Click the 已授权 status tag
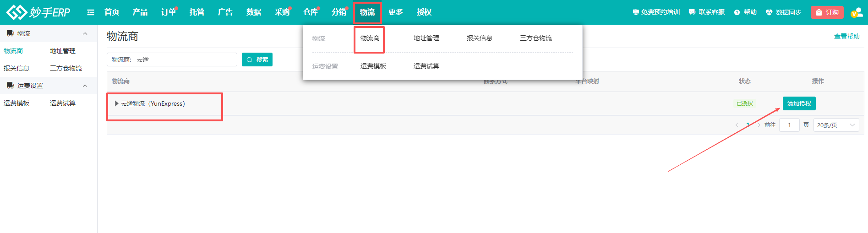Screen dimensions: 868x233 745,103
